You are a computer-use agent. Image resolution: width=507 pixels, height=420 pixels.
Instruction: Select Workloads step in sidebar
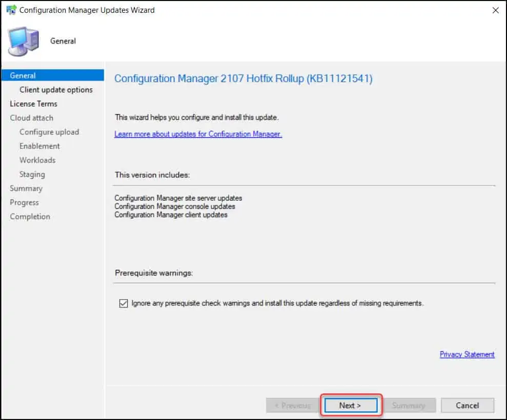click(x=37, y=160)
